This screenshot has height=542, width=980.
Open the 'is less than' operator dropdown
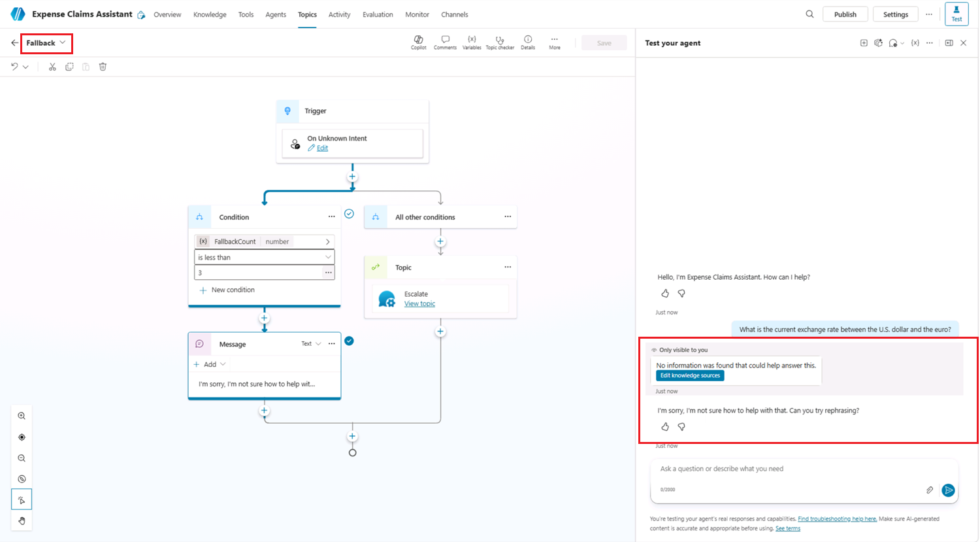(x=265, y=258)
